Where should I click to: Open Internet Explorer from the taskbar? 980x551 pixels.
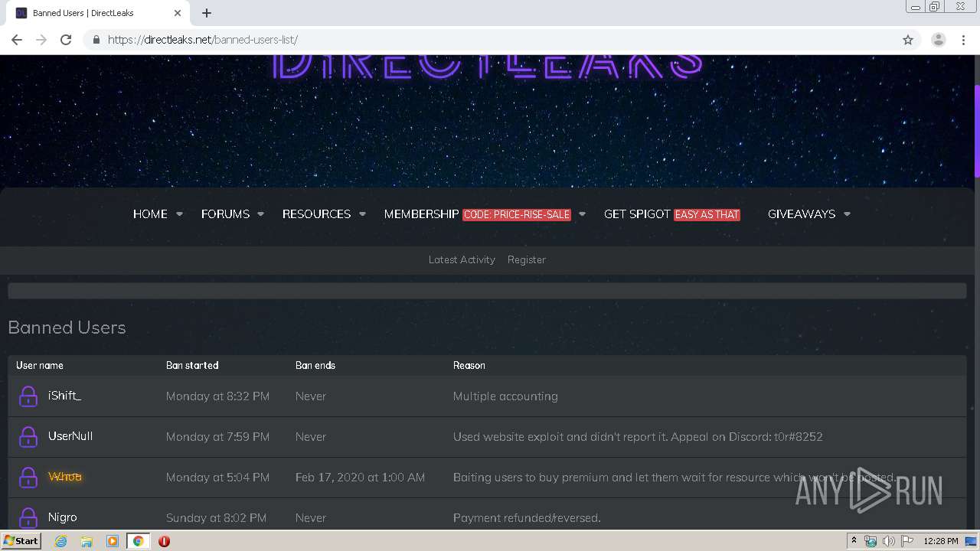click(60, 541)
